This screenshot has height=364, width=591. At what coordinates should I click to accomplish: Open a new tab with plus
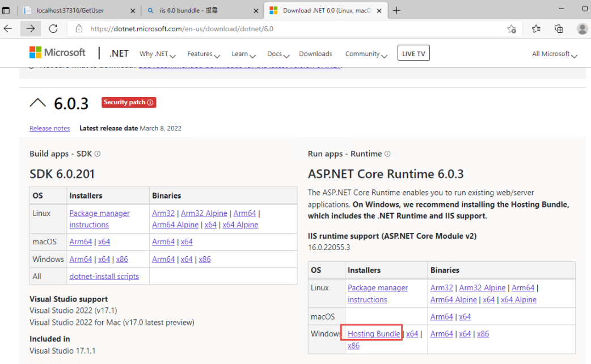[x=396, y=11]
